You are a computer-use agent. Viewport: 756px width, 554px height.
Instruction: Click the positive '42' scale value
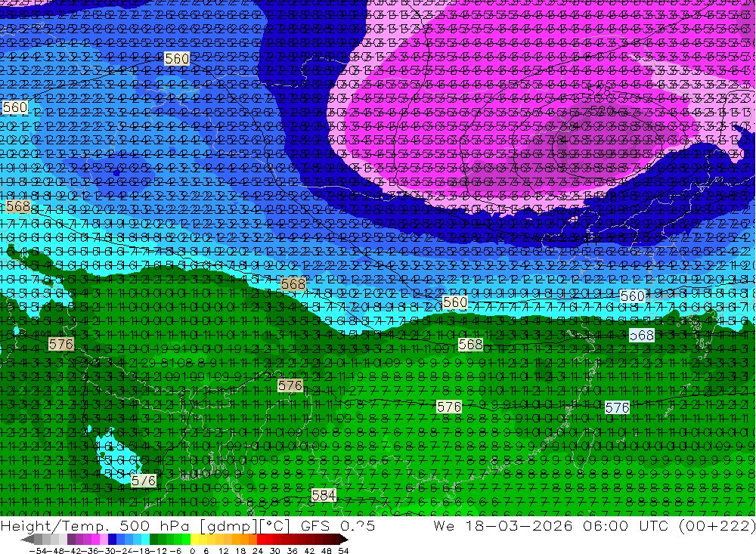tap(309, 551)
